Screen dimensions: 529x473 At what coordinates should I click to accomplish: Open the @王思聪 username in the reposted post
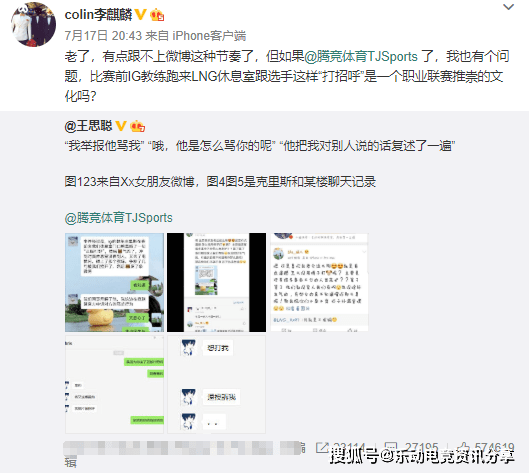(88, 126)
